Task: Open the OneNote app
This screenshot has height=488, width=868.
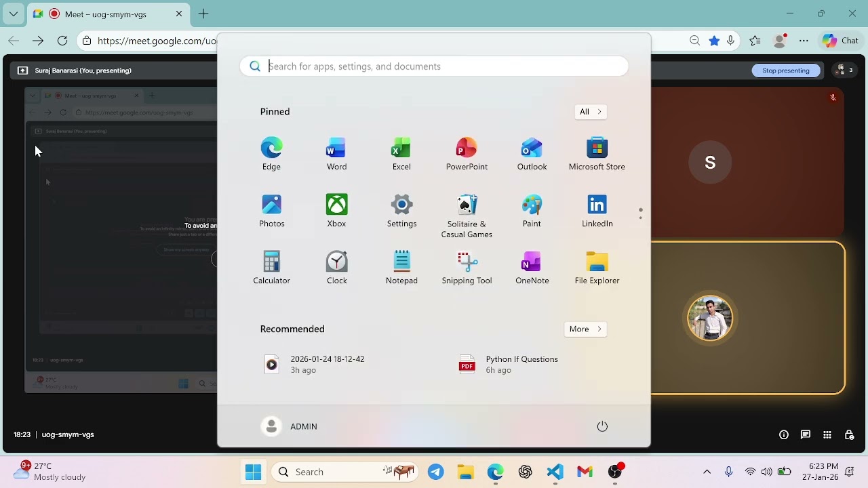Action: 532,268
